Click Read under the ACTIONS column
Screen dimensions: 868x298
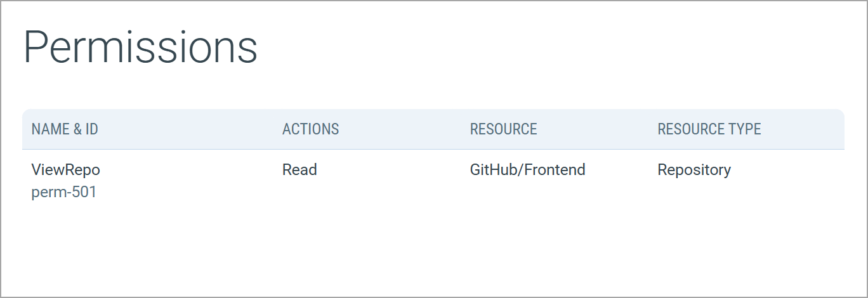point(299,170)
